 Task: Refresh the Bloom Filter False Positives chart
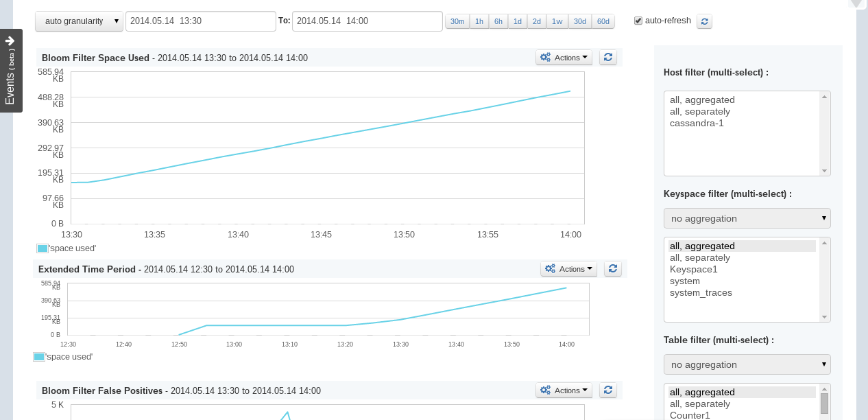point(608,390)
